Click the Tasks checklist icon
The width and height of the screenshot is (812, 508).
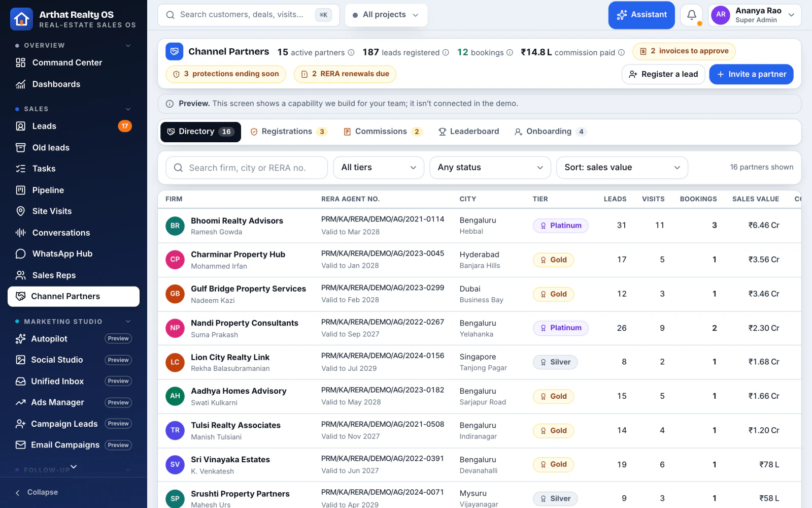click(x=20, y=169)
